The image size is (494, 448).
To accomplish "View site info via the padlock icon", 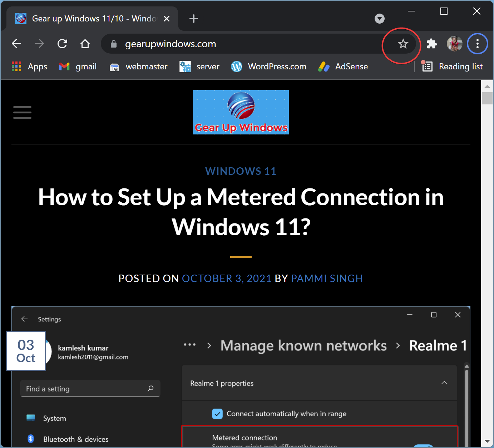I will click(x=114, y=44).
